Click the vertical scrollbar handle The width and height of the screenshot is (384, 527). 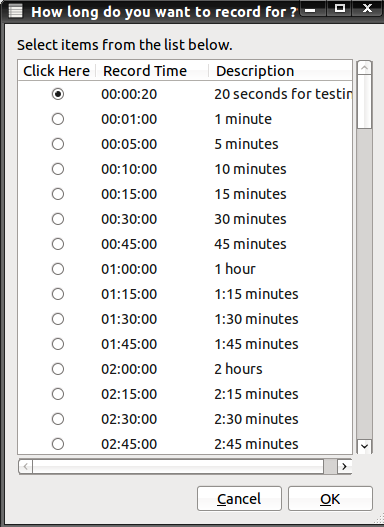click(x=365, y=102)
